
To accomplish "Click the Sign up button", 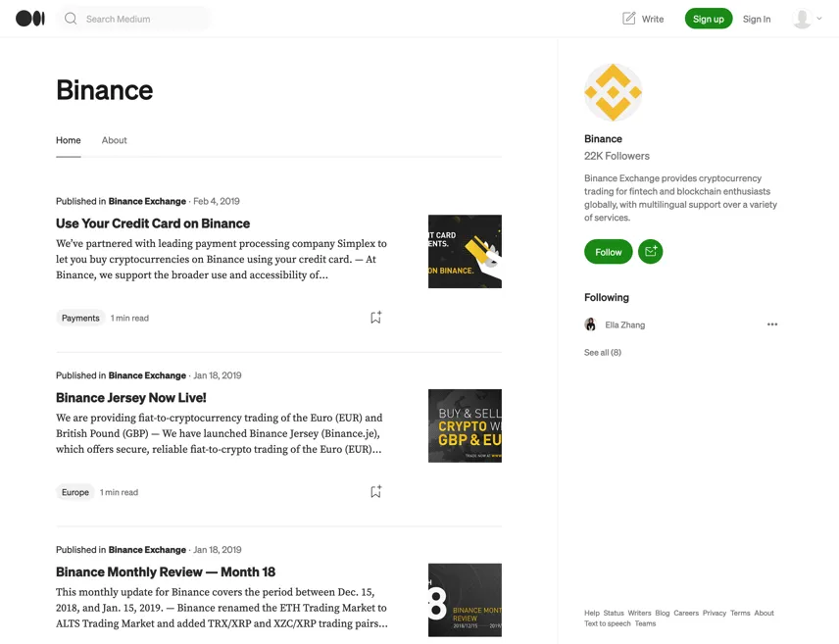I will pyautogui.click(x=709, y=19).
